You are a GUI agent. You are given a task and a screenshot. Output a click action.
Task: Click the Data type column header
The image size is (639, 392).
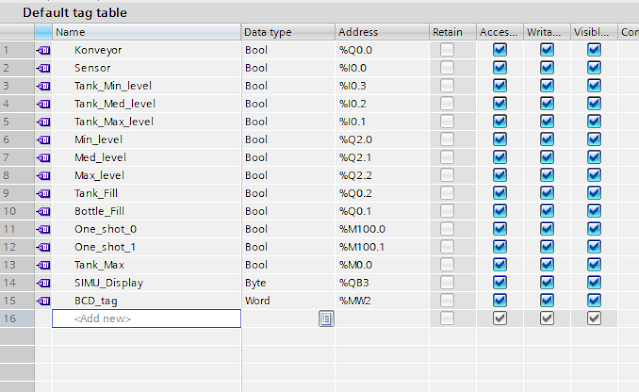coord(288,32)
